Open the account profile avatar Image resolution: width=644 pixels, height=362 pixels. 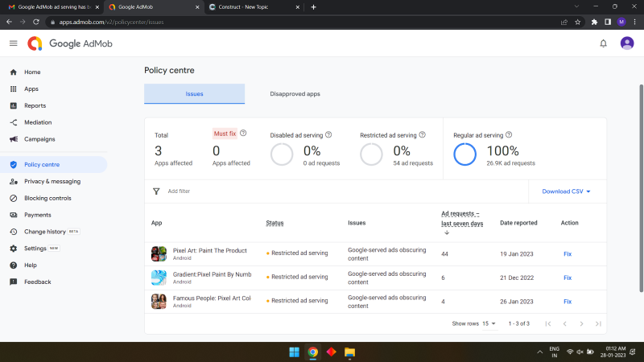[x=627, y=43]
